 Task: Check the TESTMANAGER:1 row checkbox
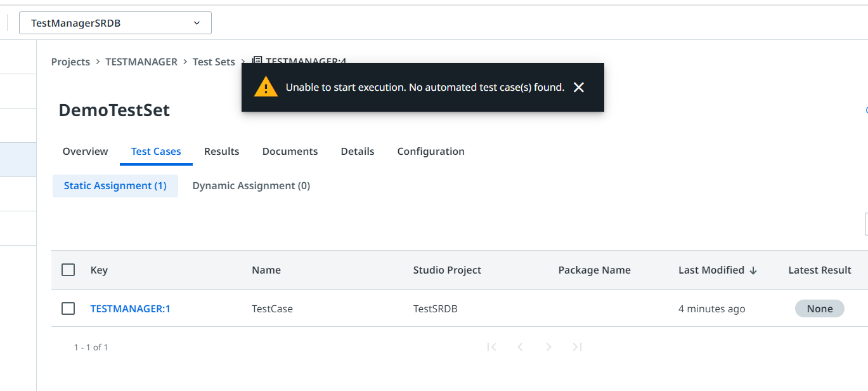pyautogui.click(x=68, y=308)
